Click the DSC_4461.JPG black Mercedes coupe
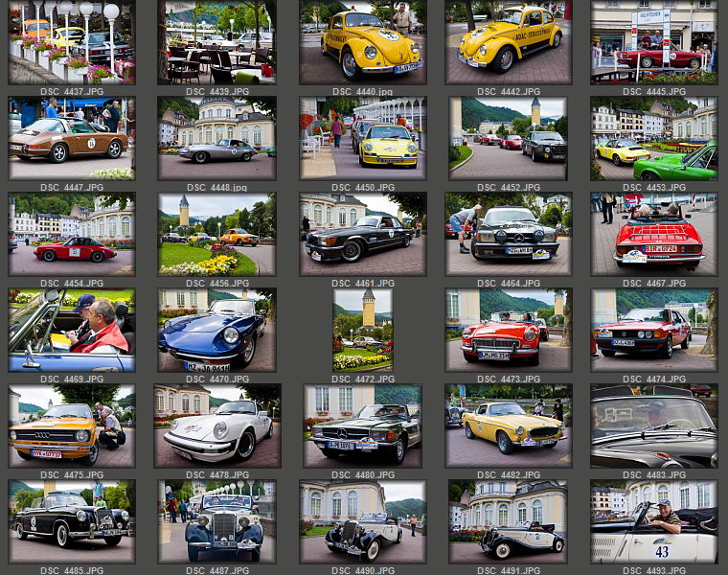728x575 pixels. 362,234
